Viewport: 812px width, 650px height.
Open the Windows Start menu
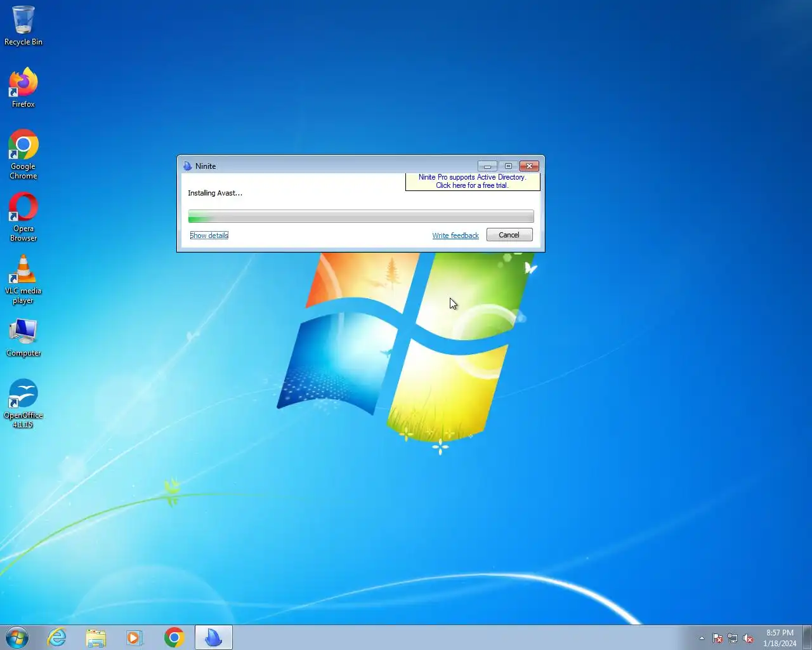[x=17, y=637]
